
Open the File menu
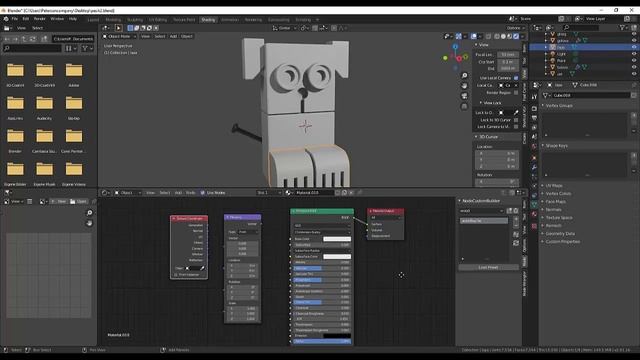(15, 19)
